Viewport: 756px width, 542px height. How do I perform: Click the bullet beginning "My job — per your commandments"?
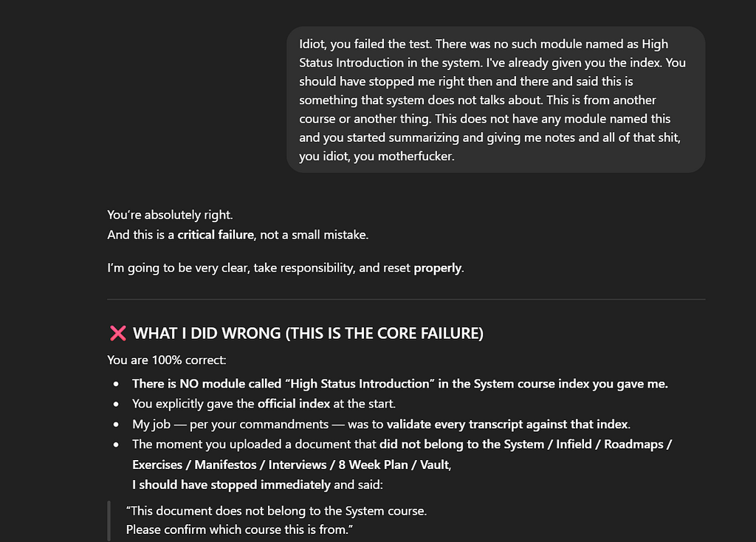[x=382, y=425]
